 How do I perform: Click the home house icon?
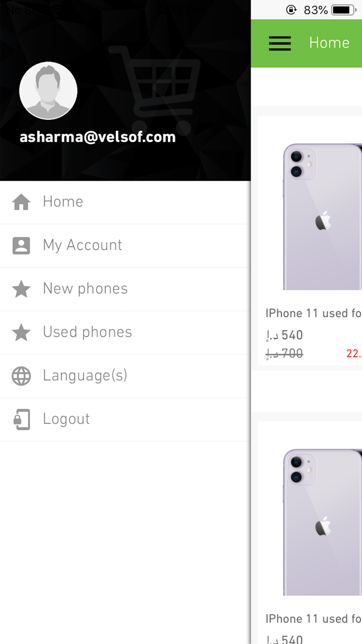tap(21, 202)
